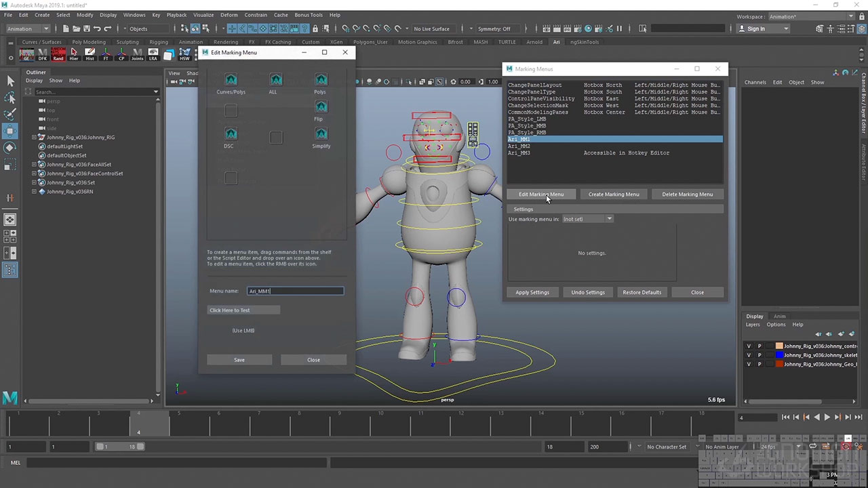Screen dimensions: 868x488
Task: Click the Menu name input field
Action: [x=295, y=291]
